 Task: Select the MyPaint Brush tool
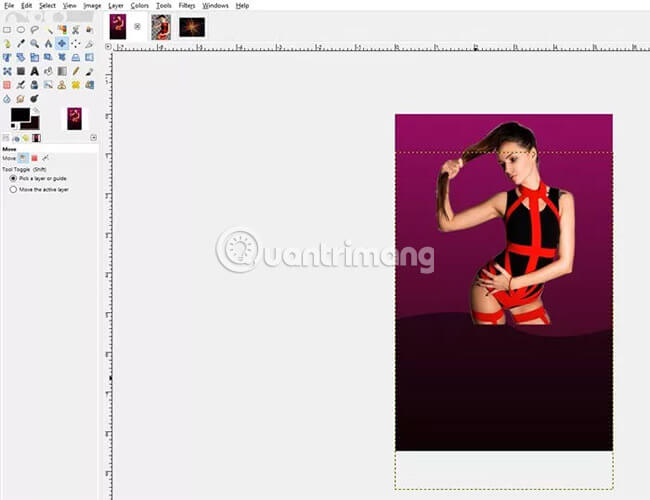click(49, 85)
